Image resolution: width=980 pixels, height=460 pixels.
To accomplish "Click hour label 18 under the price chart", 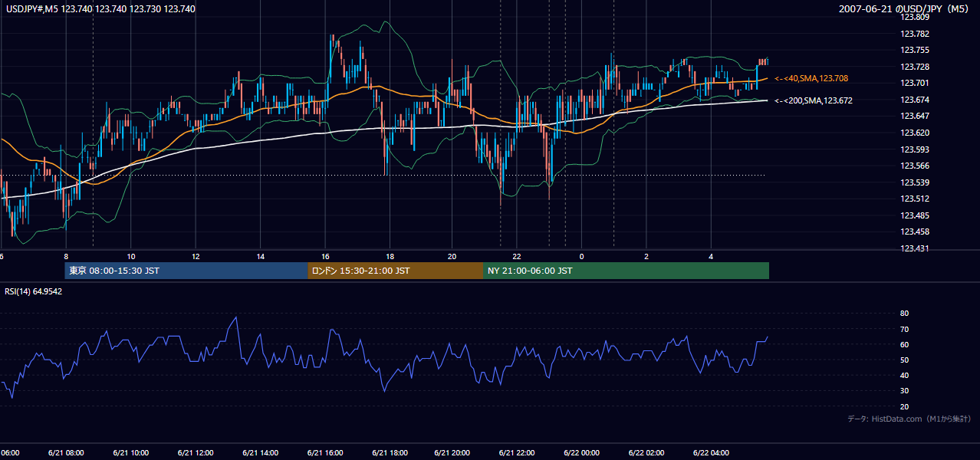I will pos(390,256).
